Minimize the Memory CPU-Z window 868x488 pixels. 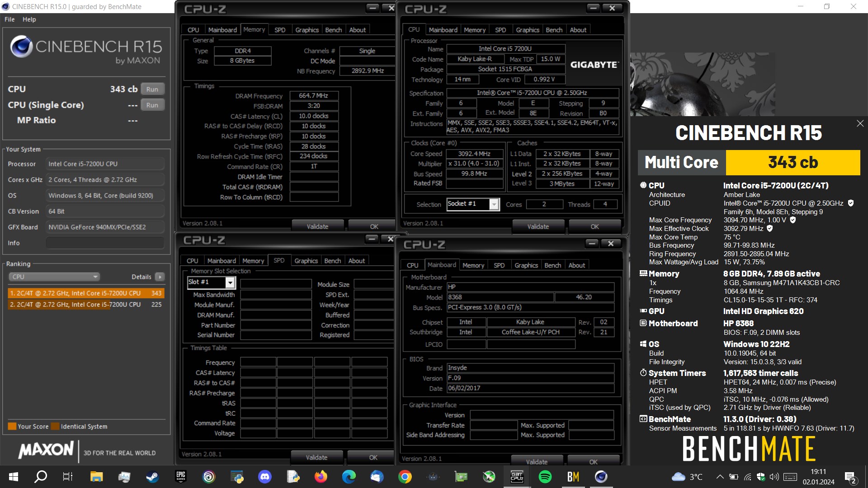click(x=373, y=8)
